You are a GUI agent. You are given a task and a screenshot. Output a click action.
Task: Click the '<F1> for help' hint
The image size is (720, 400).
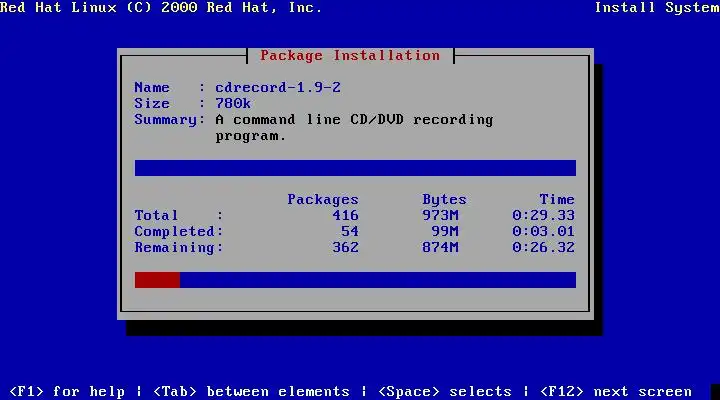(x=67, y=391)
